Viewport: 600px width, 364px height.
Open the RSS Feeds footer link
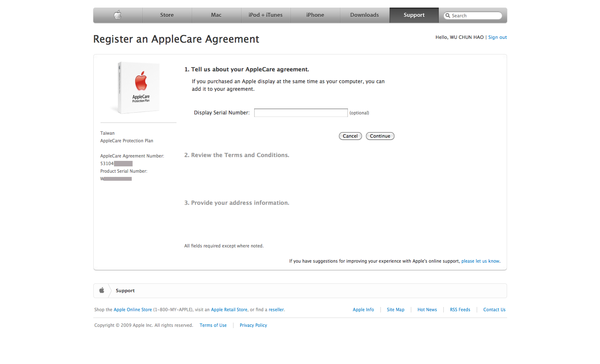tap(460, 310)
